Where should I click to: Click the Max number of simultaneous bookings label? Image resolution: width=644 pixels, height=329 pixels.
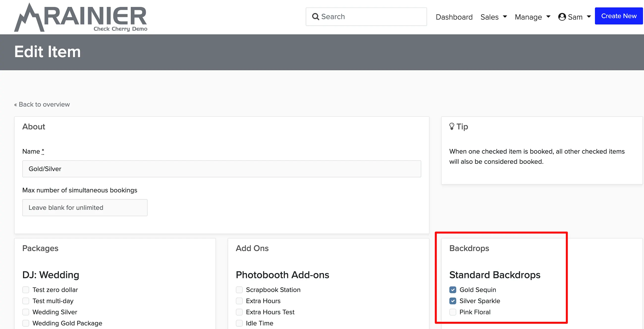coord(80,190)
